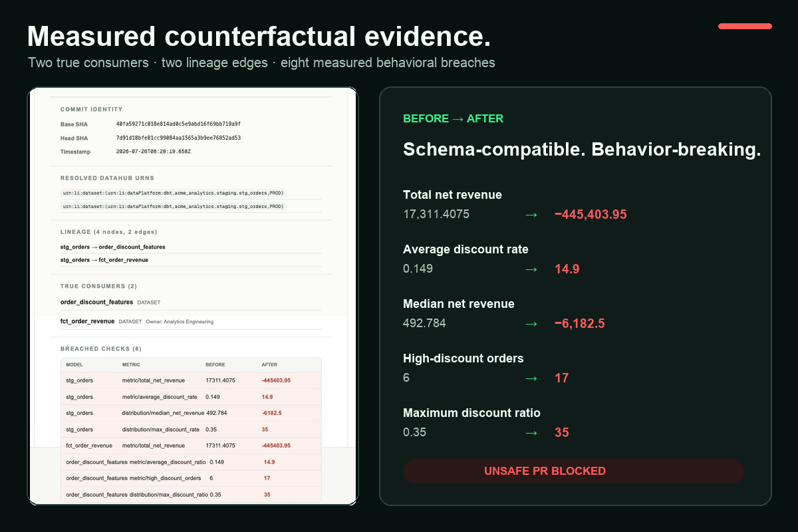The image size is (798, 532).
Task: Open stg_orders → order_discount_features lineage edge
Action: [113, 247]
